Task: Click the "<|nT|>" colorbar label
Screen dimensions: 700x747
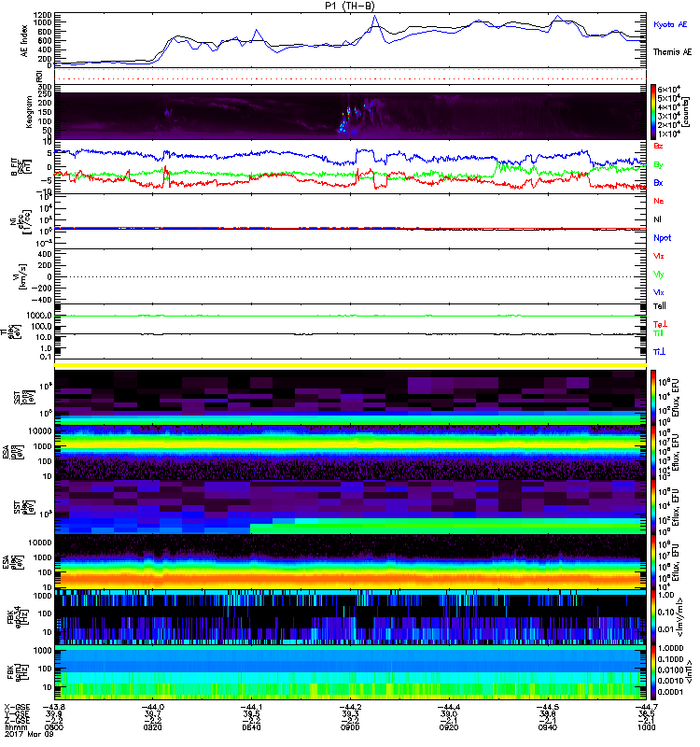Action: pos(689,672)
